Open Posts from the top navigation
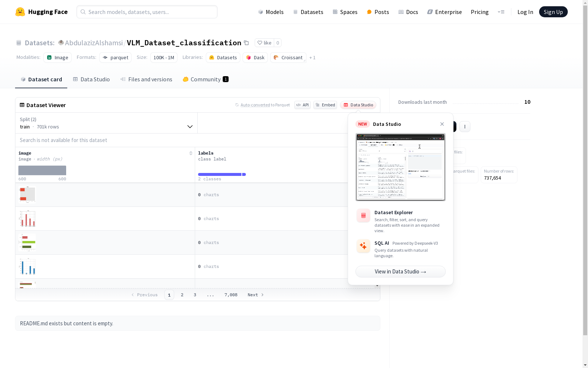 point(378,12)
